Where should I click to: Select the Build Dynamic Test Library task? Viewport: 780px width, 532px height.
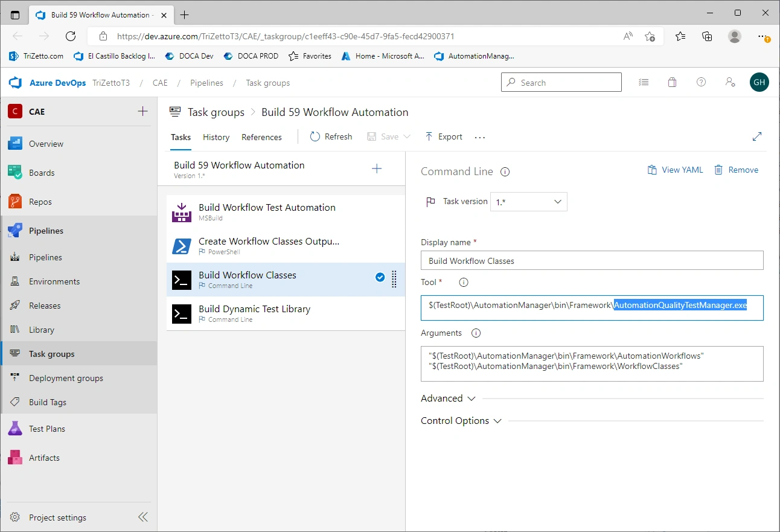286,313
